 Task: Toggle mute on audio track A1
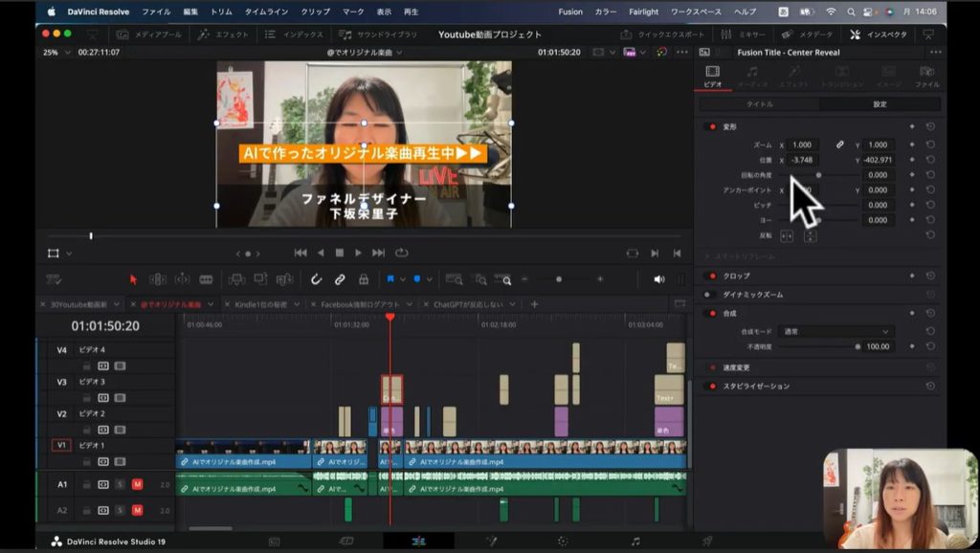(137, 485)
